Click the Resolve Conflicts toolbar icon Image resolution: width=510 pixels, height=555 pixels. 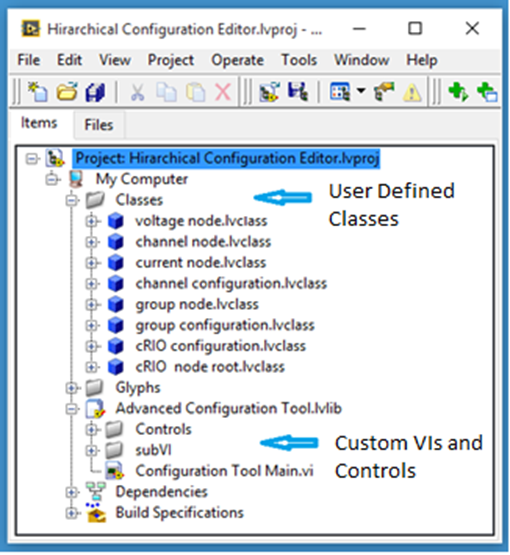[384, 92]
